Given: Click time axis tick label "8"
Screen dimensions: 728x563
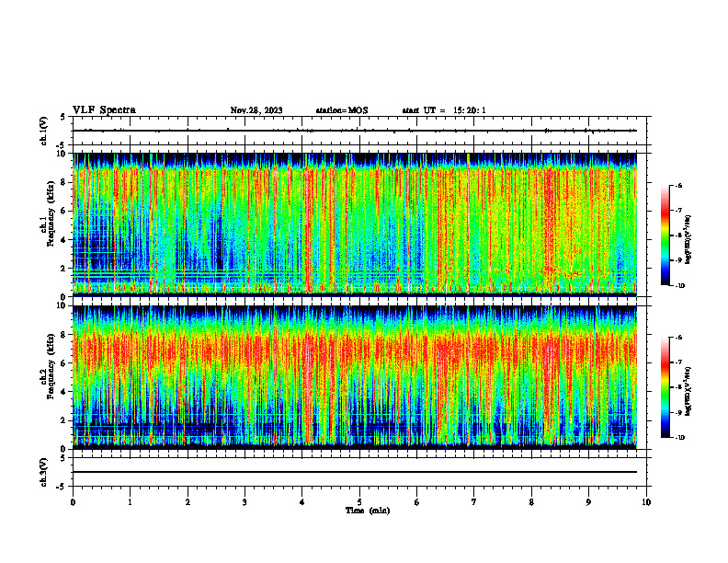Looking at the screenshot, I should pos(531,502).
